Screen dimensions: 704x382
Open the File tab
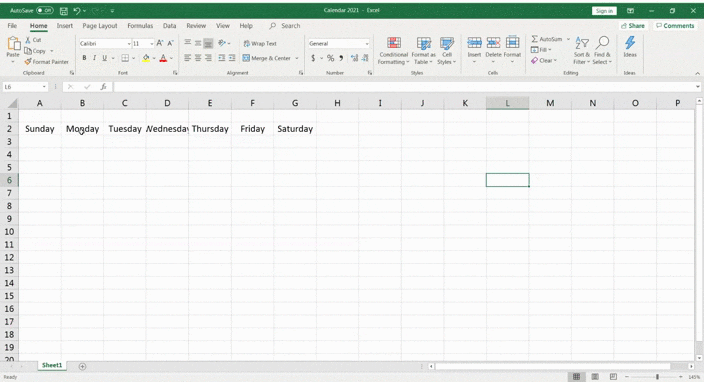(x=12, y=26)
